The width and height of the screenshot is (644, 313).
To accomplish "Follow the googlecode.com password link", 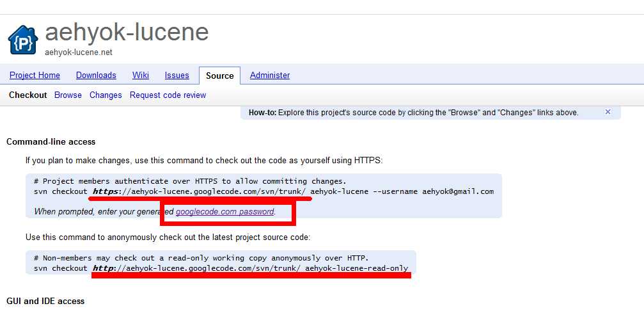I will 224,212.
